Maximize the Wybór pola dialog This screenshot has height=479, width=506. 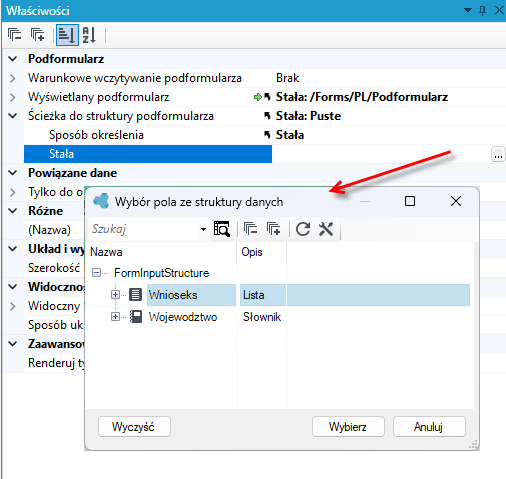click(x=410, y=201)
